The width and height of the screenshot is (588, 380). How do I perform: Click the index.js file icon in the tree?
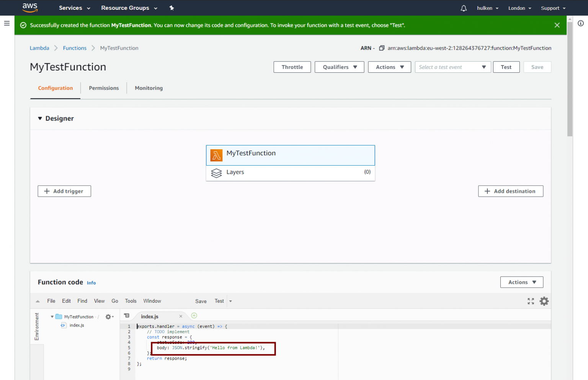(63, 325)
